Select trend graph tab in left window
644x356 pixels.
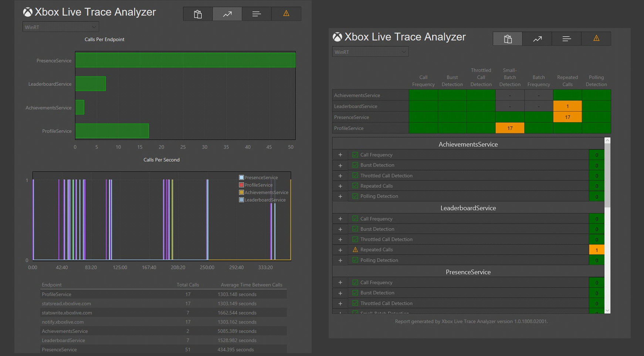pyautogui.click(x=227, y=14)
